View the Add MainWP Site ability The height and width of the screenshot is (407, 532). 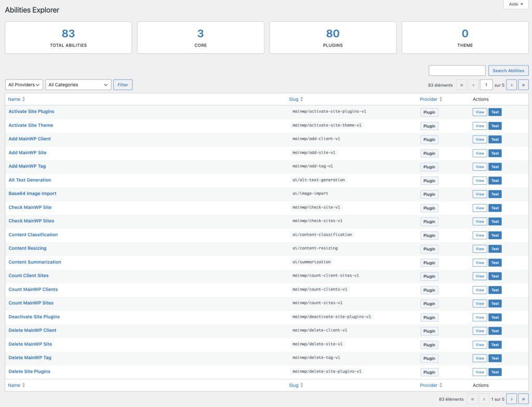point(480,153)
